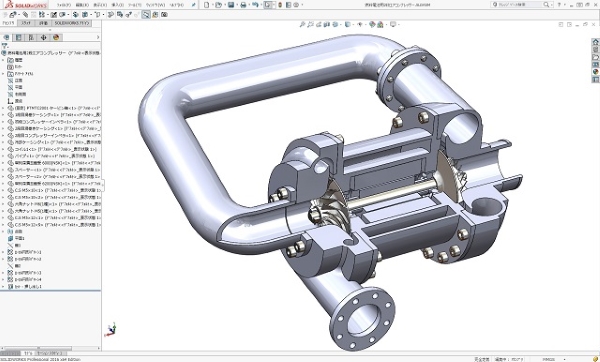Open the FeatureManager design tree tab icon
600x362 pixels.
click(x=6, y=38)
